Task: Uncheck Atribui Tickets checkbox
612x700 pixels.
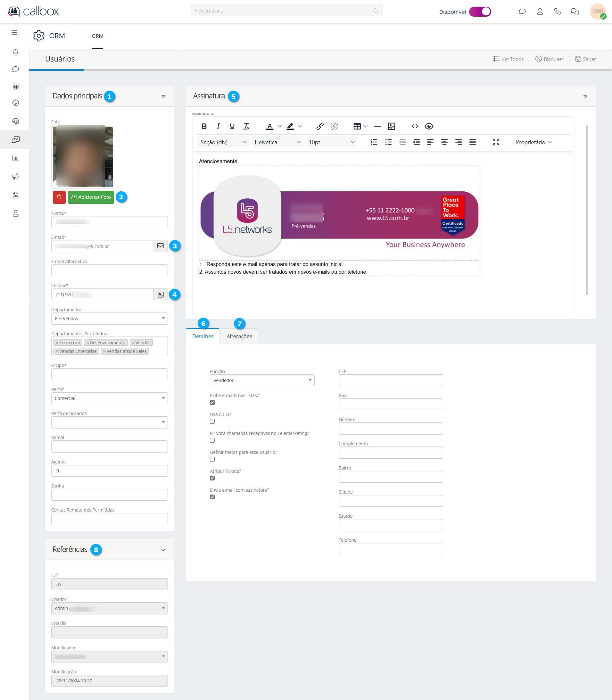Action: point(212,478)
